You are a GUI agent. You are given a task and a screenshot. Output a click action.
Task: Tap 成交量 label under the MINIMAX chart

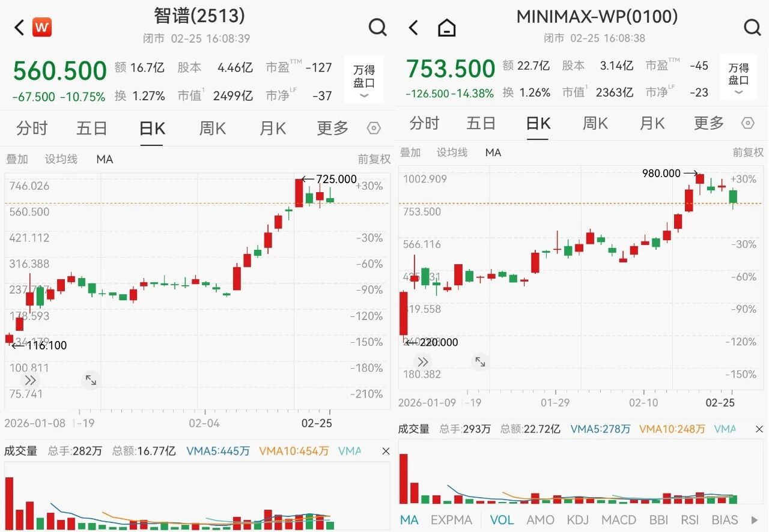point(414,429)
